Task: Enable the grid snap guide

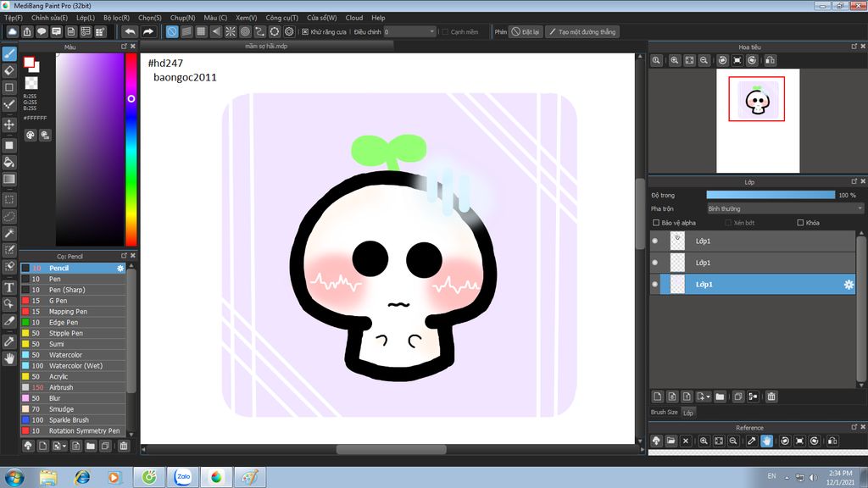Action: (x=202, y=31)
